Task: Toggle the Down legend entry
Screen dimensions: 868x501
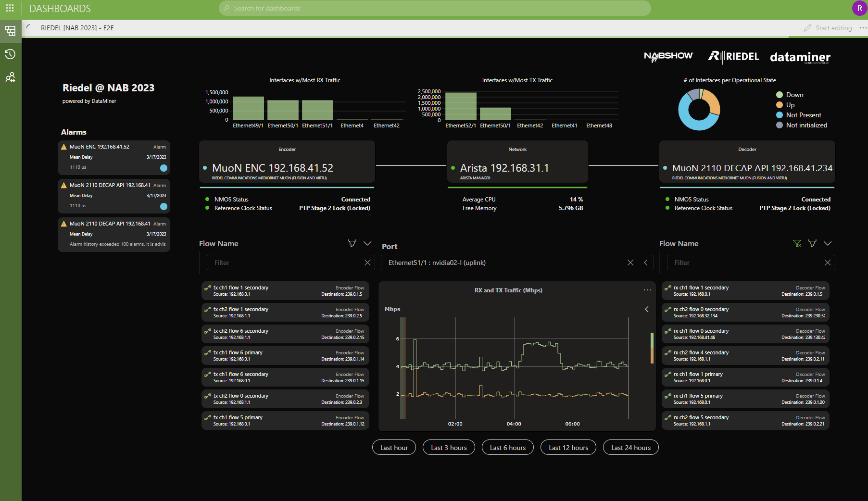Action: tap(790, 95)
